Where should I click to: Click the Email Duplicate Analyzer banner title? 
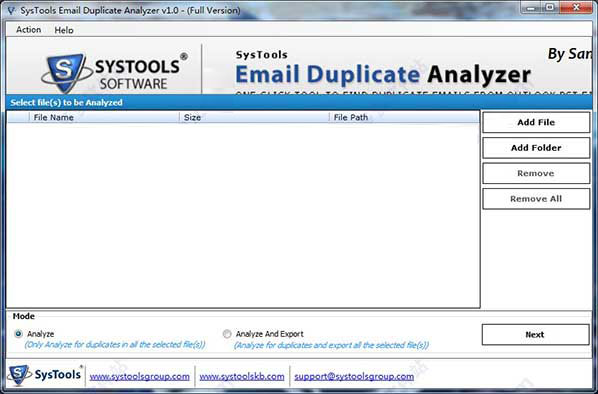click(x=383, y=74)
